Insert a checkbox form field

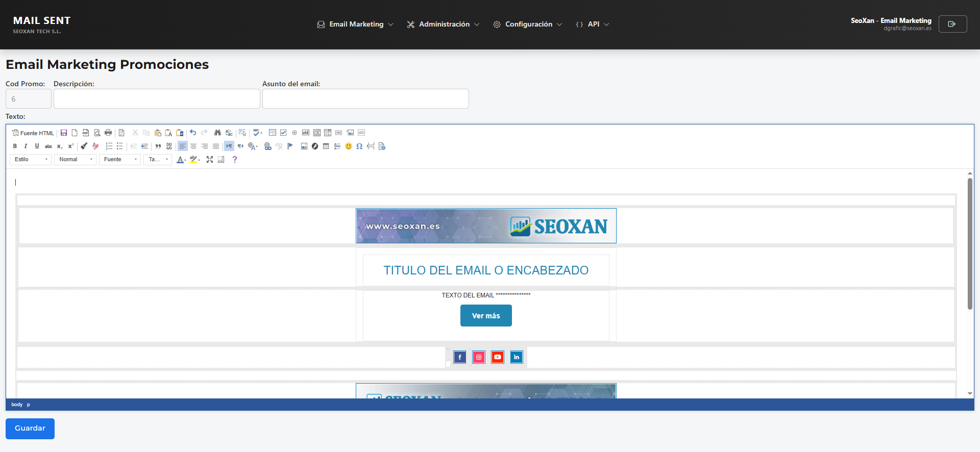tap(283, 133)
